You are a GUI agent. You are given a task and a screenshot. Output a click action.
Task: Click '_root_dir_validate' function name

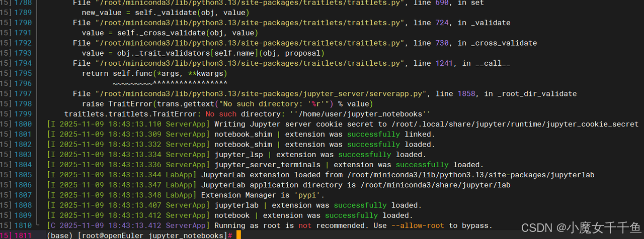click(x=537, y=93)
